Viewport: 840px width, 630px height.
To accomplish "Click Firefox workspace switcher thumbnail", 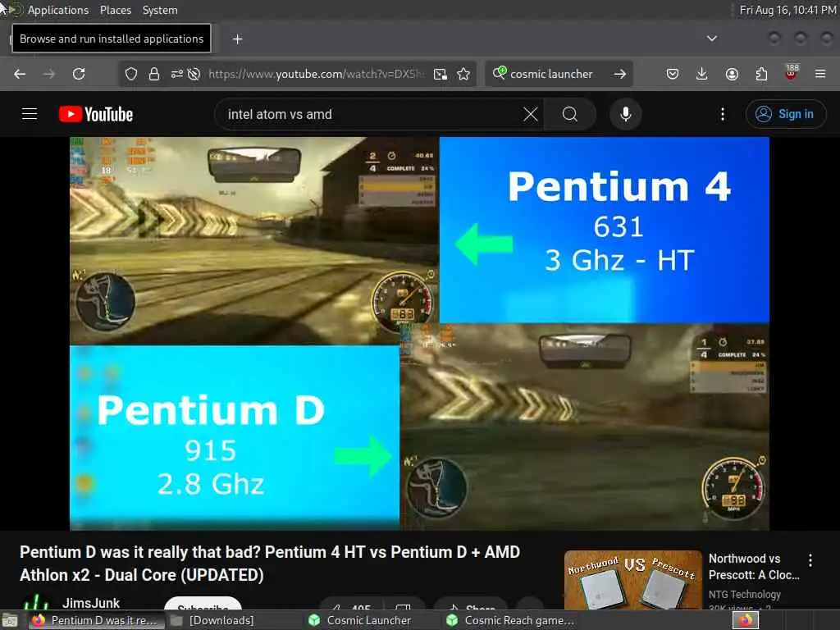I will tap(746, 620).
